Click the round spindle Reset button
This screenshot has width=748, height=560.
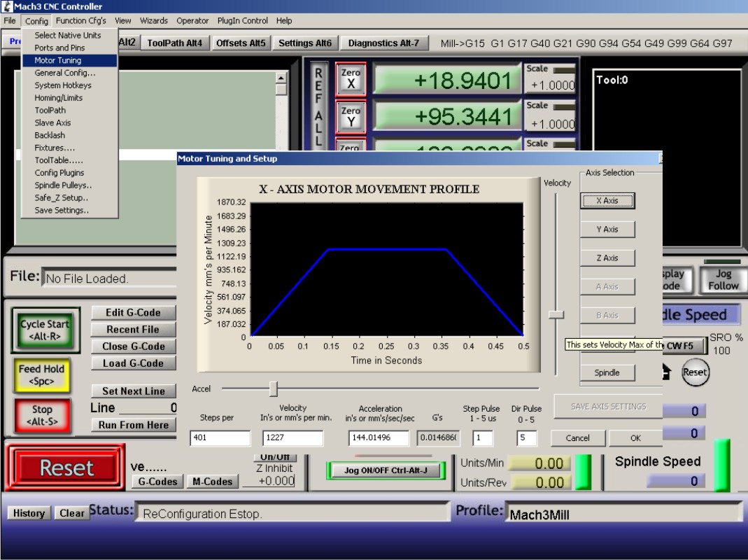695,372
